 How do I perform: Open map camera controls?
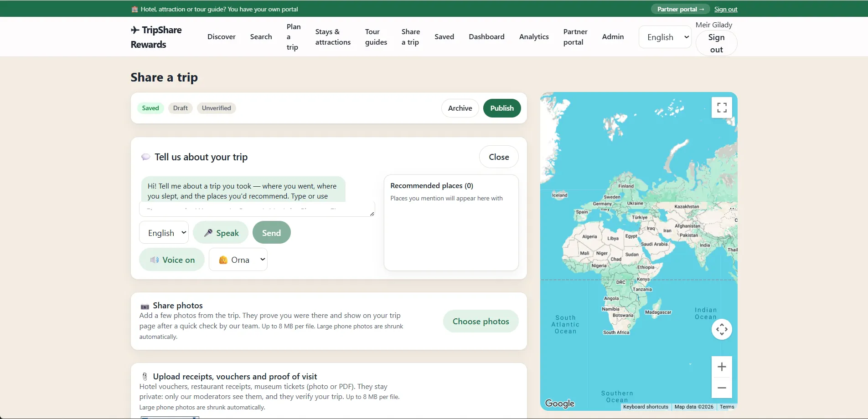point(722,329)
